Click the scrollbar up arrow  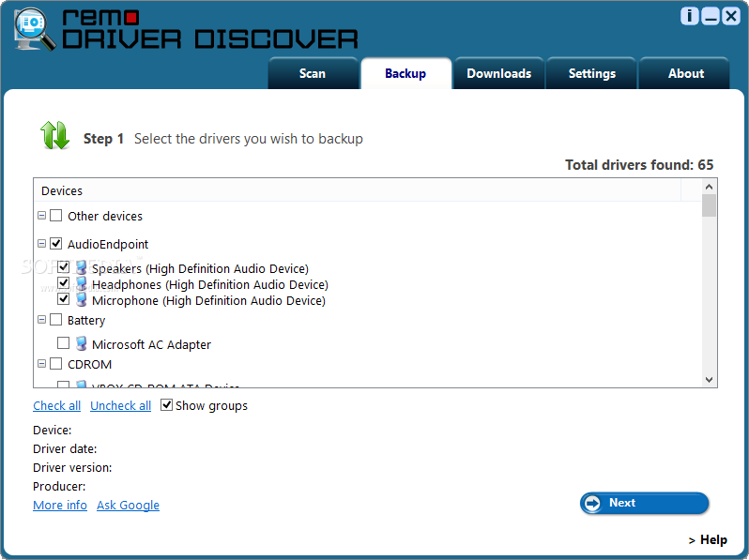pos(709,187)
